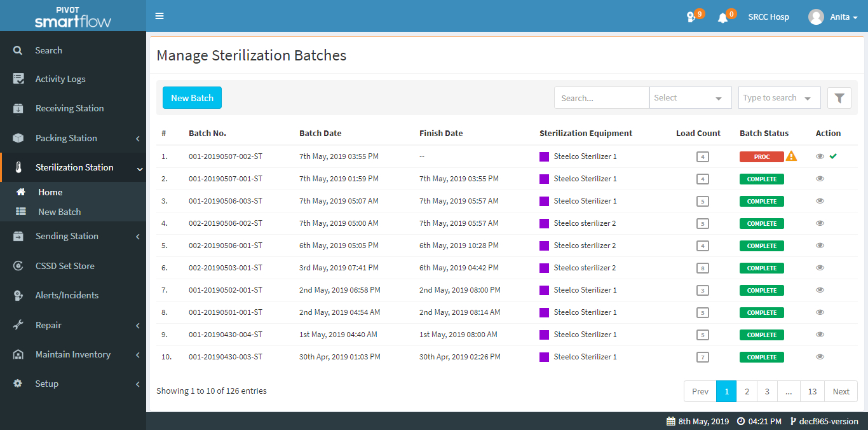Click purple swatch for batch 002-20190506-002-ST

coord(544,223)
